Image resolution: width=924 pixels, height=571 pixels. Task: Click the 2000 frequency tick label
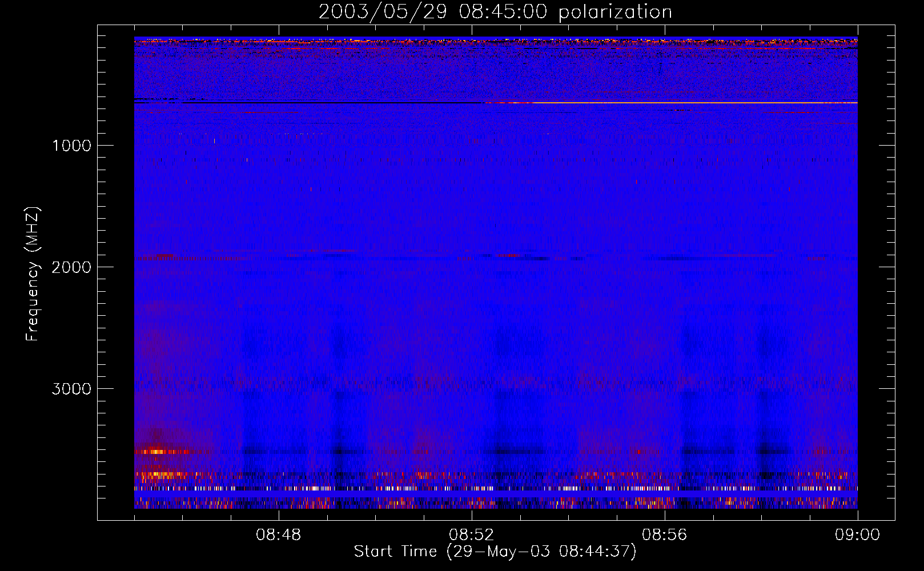pos(71,267)
